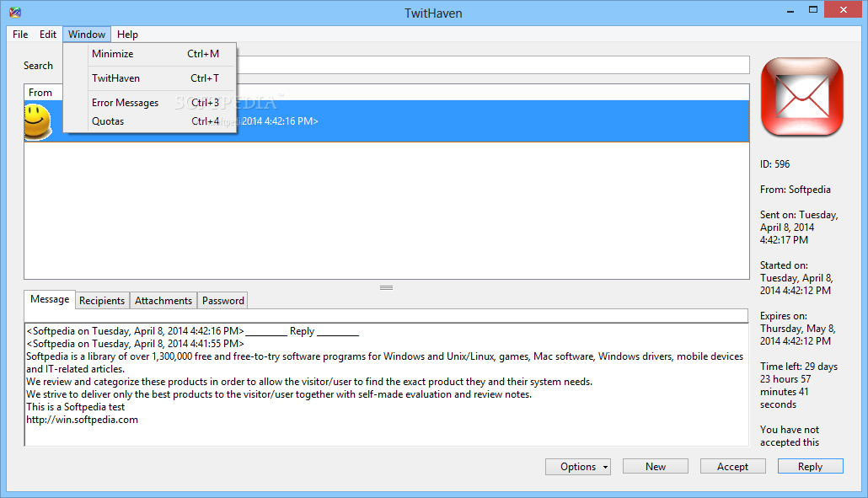Open the Edit menu

[x=47, y=35]
